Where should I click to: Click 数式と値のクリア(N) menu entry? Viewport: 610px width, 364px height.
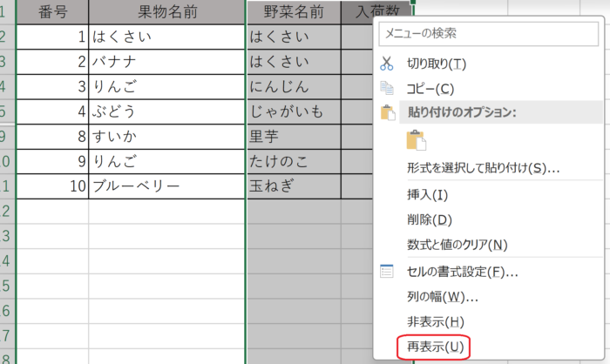pyautogui.click(x=457, y=245)
